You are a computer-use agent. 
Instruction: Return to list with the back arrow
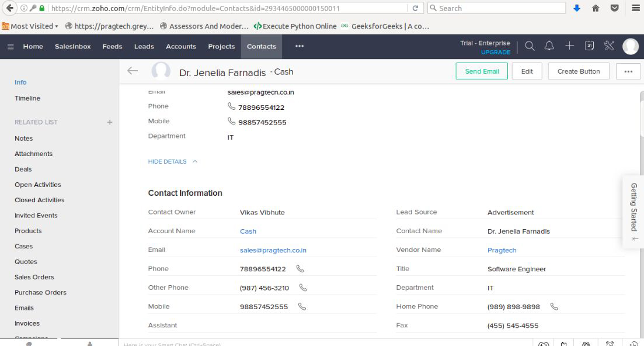coord(133,71)
